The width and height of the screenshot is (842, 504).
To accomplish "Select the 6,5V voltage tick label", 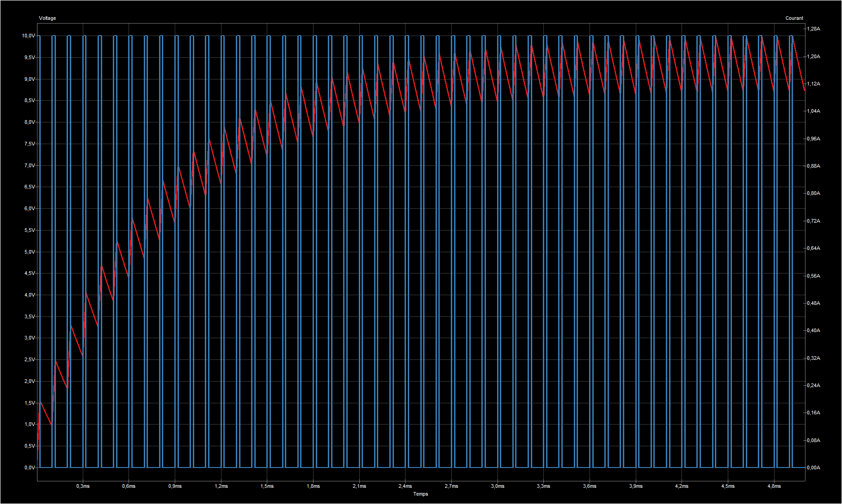I will [x=30, y=187].
